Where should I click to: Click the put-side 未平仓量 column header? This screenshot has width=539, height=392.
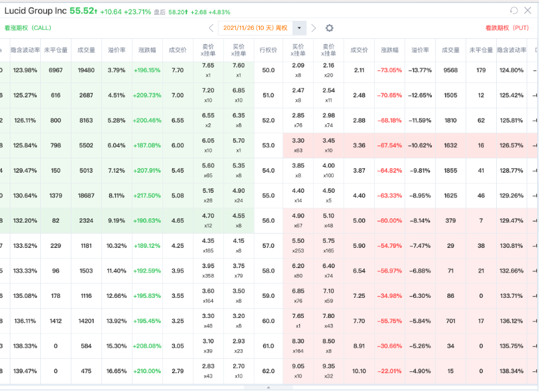tap(481, 50)
